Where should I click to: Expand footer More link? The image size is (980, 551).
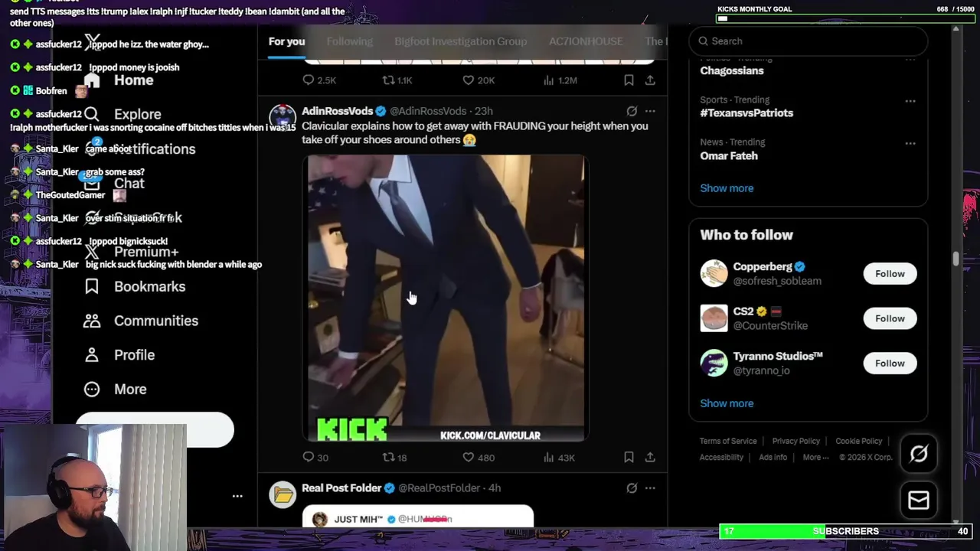(x=815, y=457)
